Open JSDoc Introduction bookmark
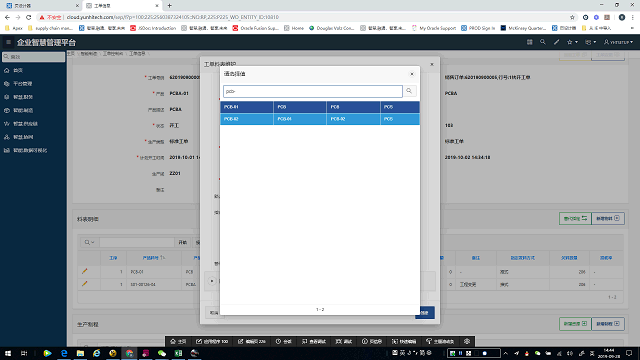The width and height of the screenshot is (640, 360). point(153,28)
